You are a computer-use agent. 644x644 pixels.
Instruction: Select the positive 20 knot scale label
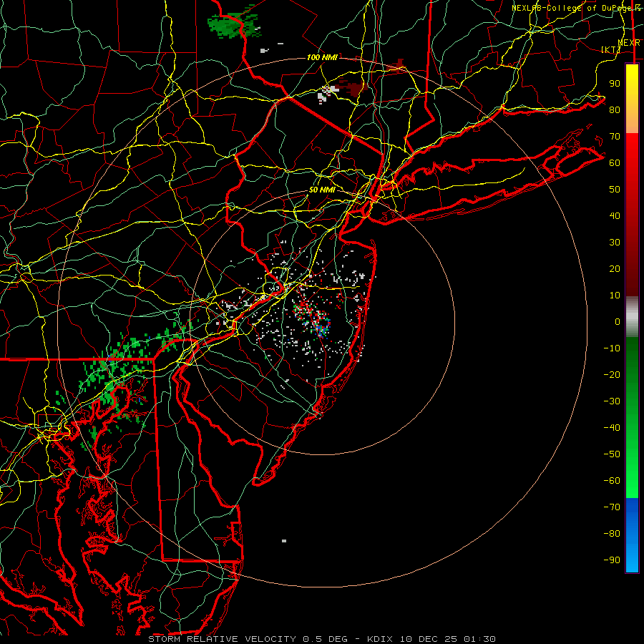click(615, 268)
